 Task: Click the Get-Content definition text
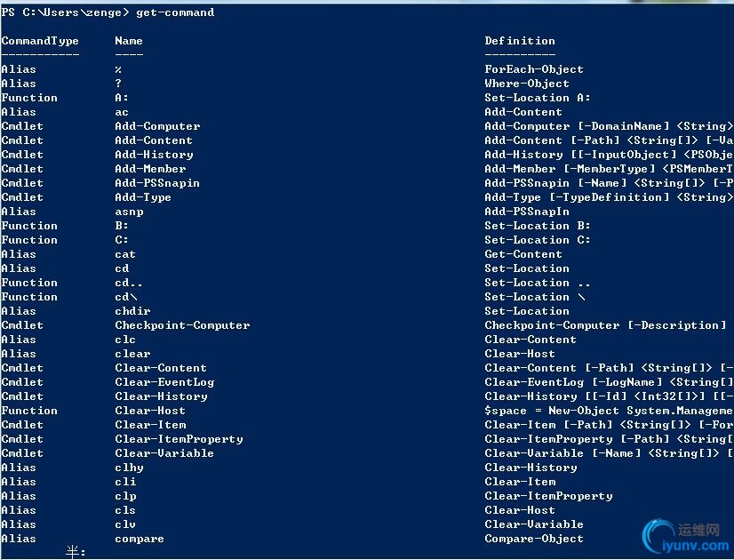point(523,254)
